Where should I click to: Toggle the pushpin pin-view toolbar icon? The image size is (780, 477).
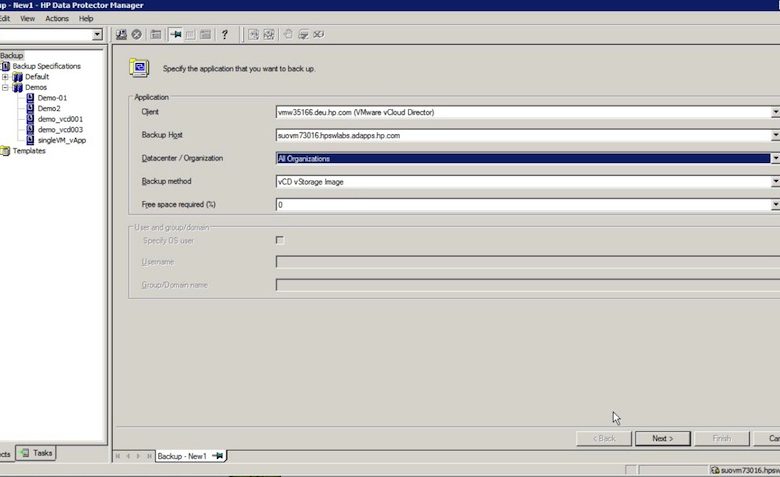[175, 34]
